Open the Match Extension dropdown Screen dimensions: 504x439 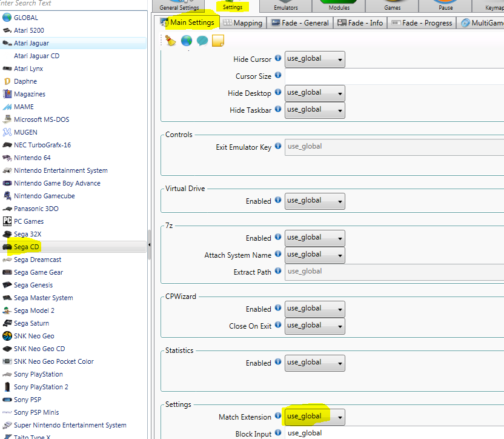point(314,417)
